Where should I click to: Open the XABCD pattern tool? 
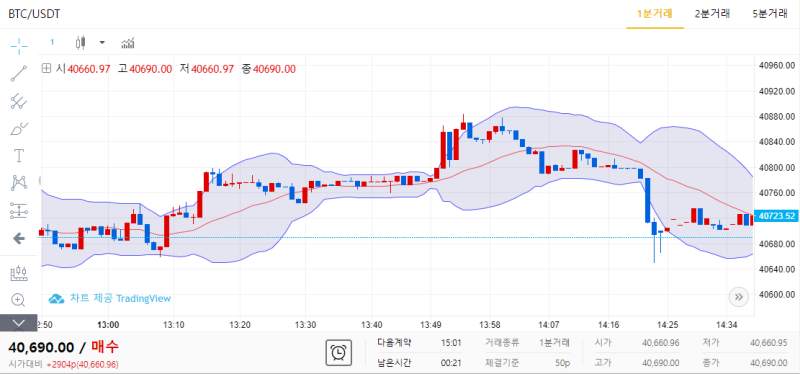tap(19, 183)
